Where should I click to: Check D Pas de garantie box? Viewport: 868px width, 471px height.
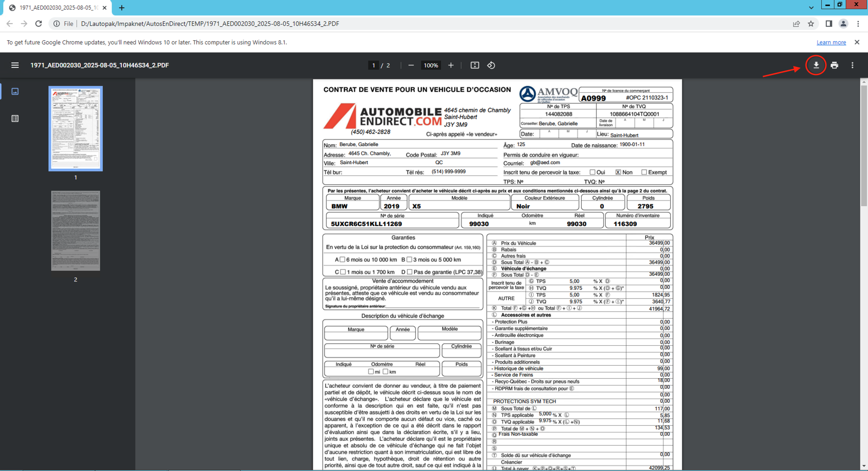tap(409, 272)
